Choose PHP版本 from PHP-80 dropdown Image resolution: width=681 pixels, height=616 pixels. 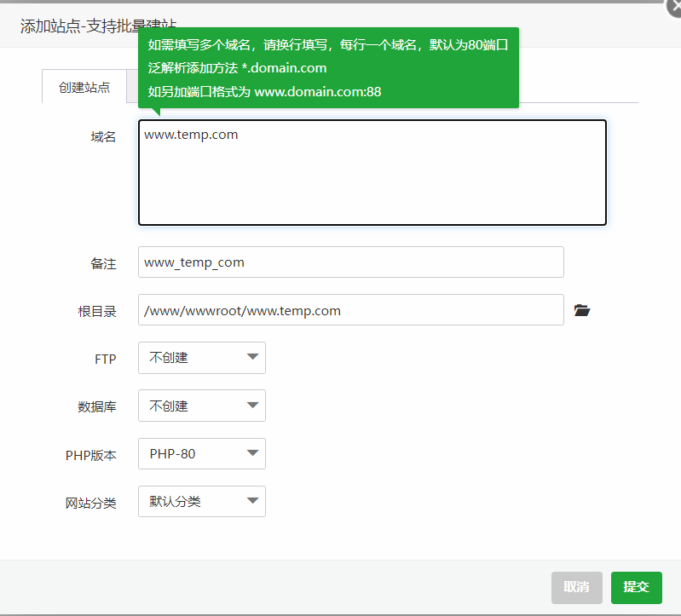point(202,453)
